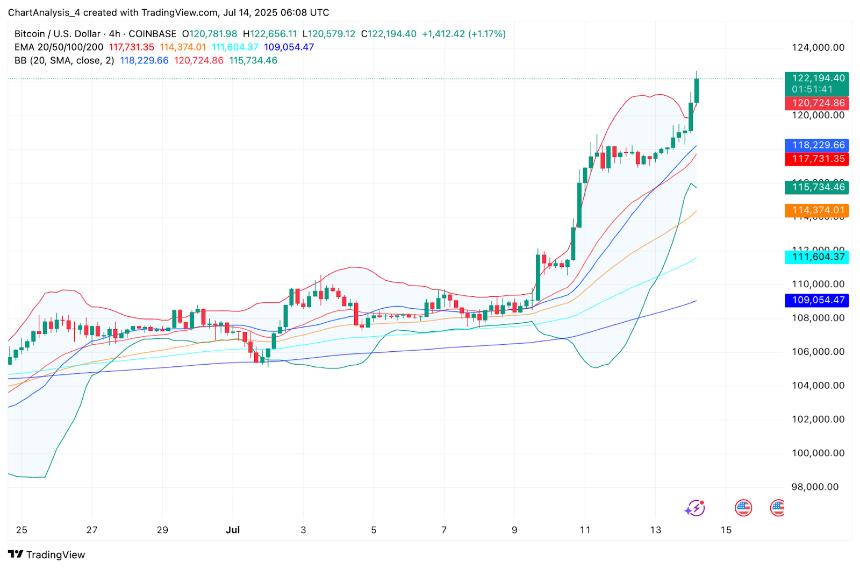
Task: Click the 11 date label on the time axis
Action: click(585, 529)
